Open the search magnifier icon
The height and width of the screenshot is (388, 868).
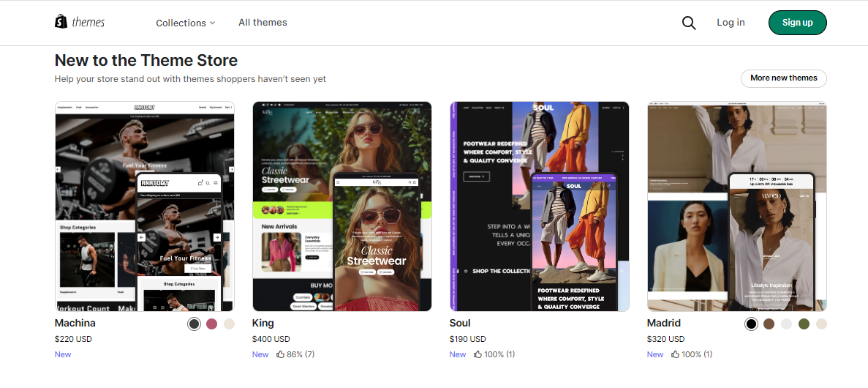click(689, 23)
